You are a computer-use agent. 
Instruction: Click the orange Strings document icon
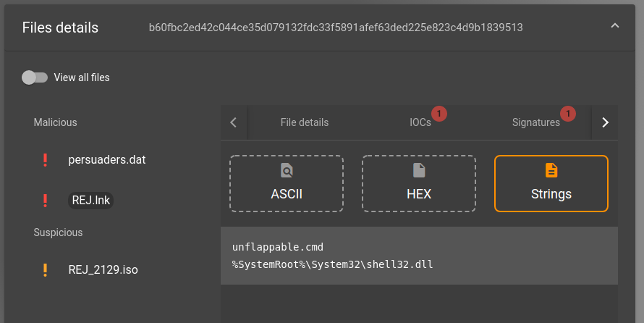[551, 170]
